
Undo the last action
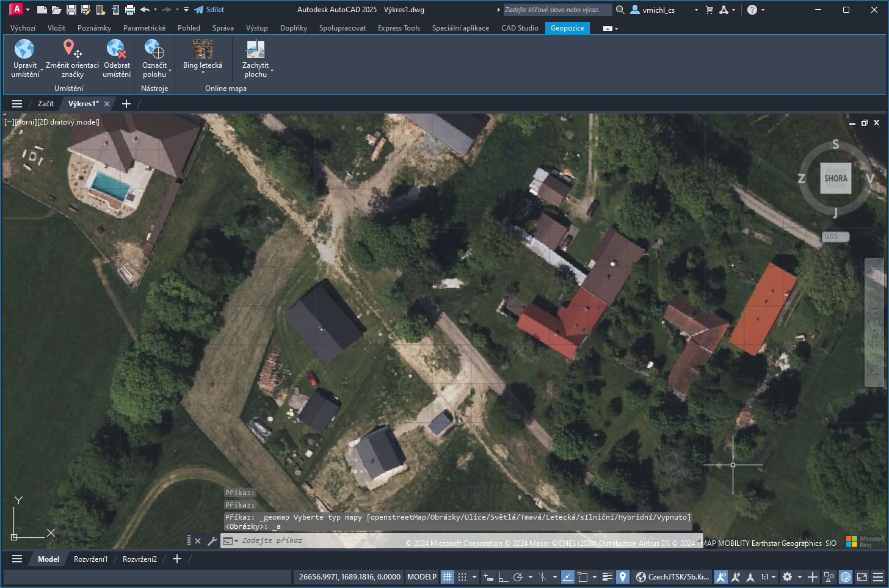point(145,10)
